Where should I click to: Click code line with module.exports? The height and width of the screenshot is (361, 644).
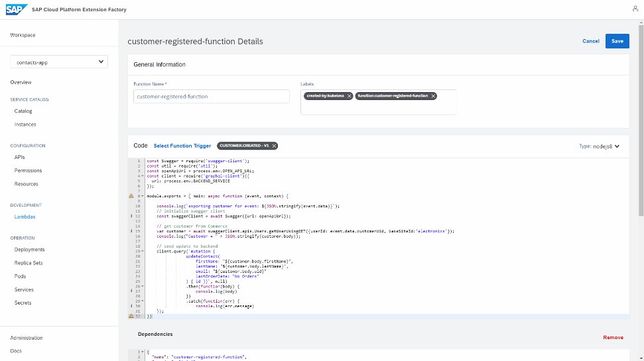218,196
